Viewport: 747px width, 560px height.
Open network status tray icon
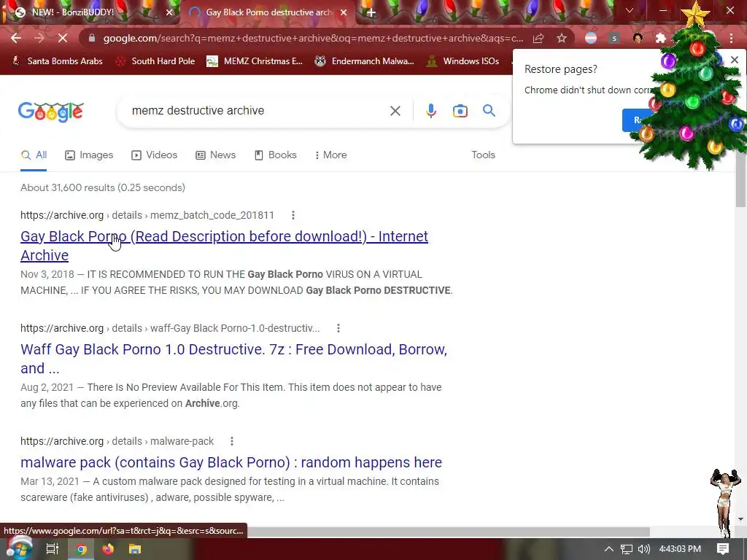(627, 549)
